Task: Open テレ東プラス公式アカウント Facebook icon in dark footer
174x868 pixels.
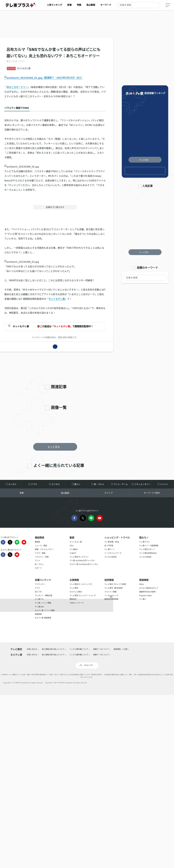Action: [x=74, y=518]
